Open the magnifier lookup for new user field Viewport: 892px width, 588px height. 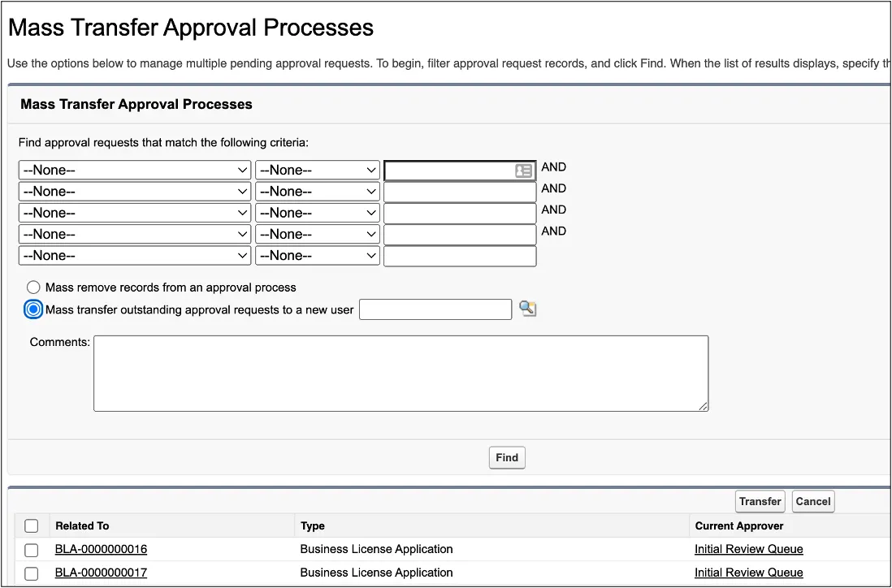coord(527,309)
